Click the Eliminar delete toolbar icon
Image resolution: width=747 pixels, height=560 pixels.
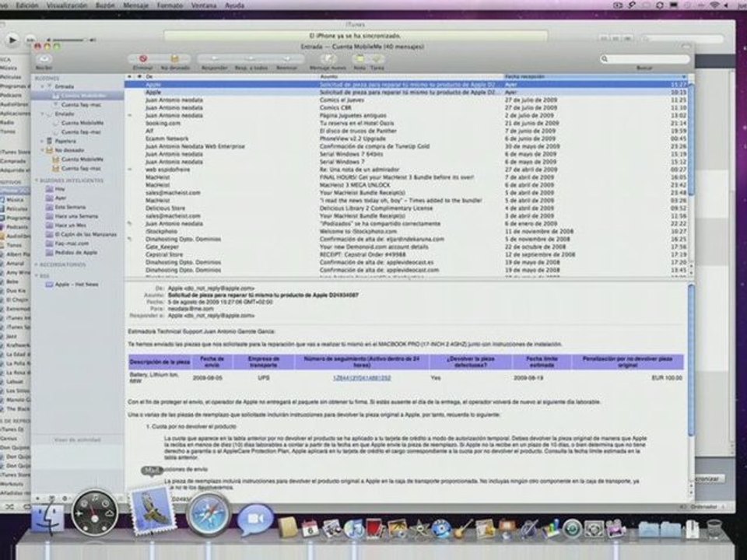pos(143,58)
